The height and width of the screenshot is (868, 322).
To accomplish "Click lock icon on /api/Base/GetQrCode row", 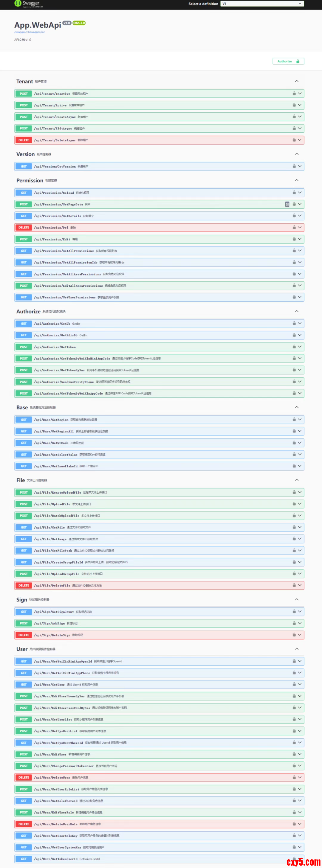I will [294, 443].
